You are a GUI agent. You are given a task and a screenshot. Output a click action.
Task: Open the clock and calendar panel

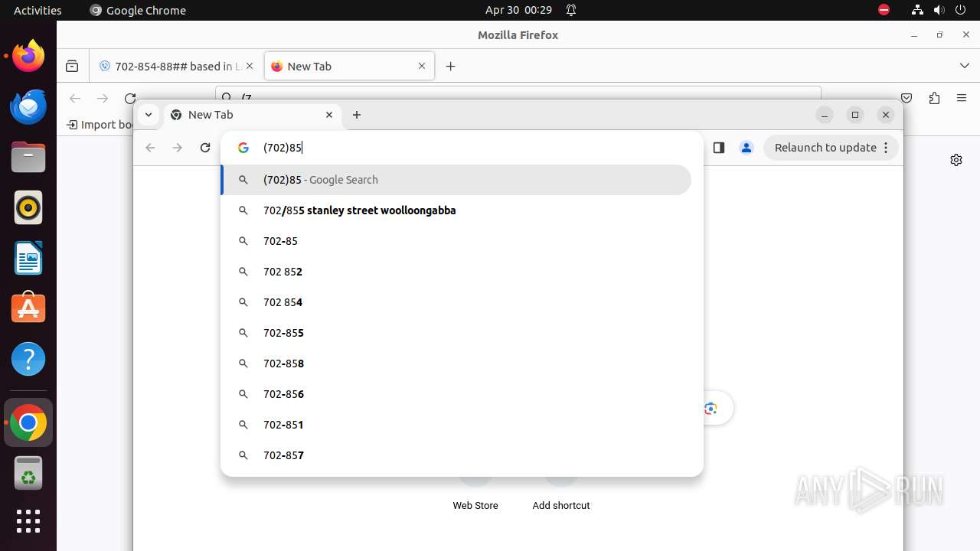[x=518, y=10]
